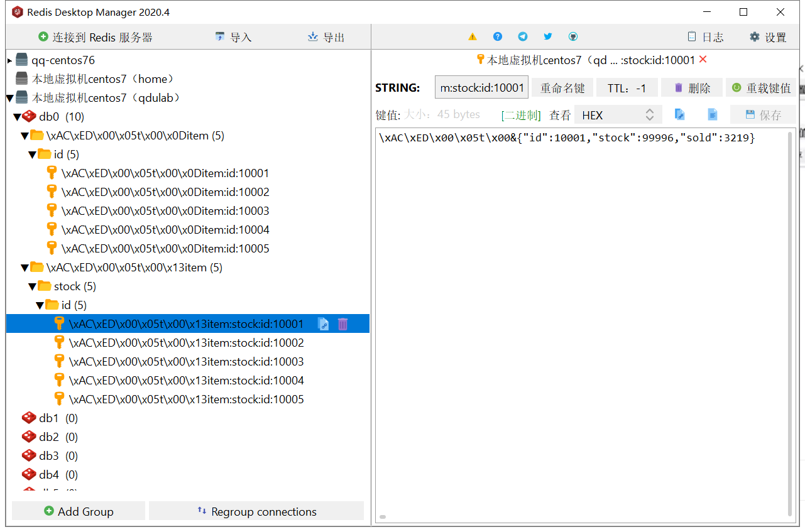Click the home server connection icon
This screenshot has height=532, width=805.
pyautogui.click(x=22, y=79)
